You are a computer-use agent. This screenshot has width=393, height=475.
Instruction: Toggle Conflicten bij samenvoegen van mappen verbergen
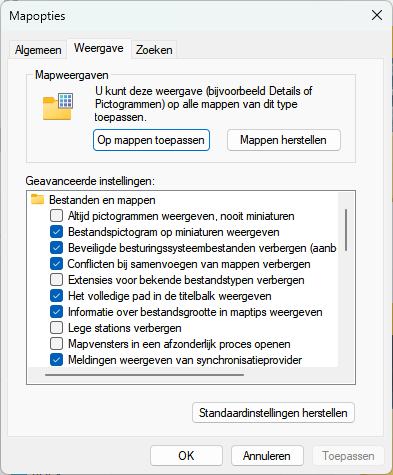(x=56, y=264)
